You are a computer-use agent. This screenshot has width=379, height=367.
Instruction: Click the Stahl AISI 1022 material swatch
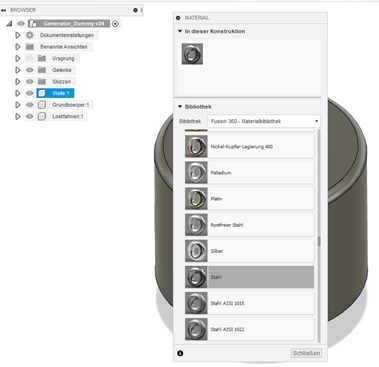pos(196,329)
